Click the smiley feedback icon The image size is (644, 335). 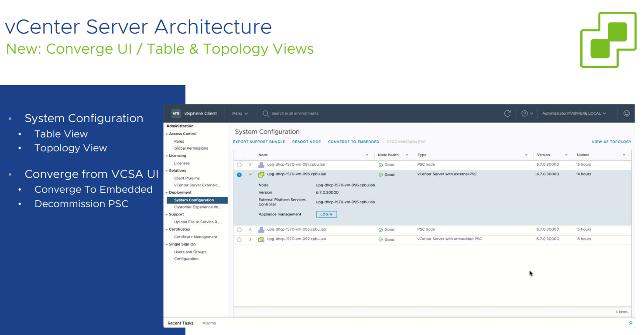pyautogui.click(x=627, y=113)
